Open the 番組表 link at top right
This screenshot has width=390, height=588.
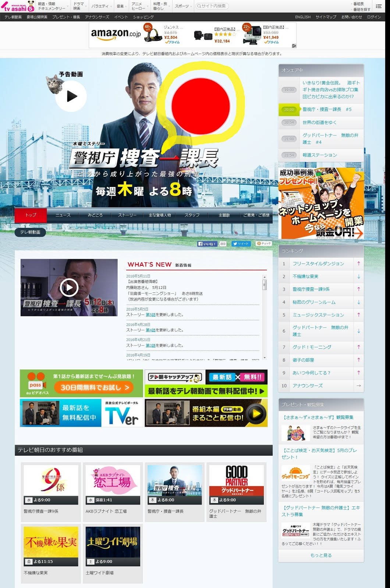pos(358,4)
